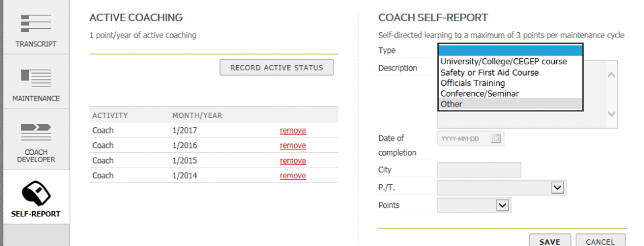Screen dimensions: 644x246
Task: Select the Self-Report whistle icon
Action: coord(36,194)
